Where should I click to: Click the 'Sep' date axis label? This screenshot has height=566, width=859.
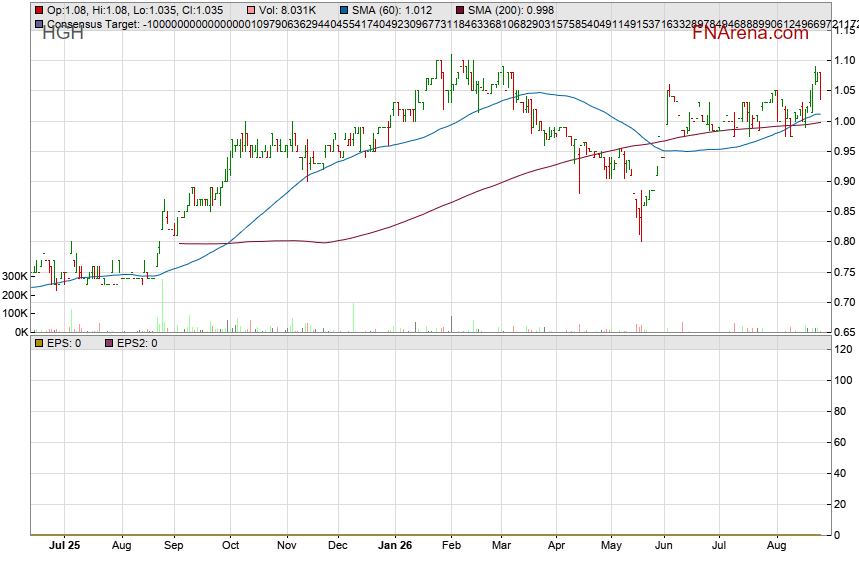pyautogui.click(x=174, y=546)
